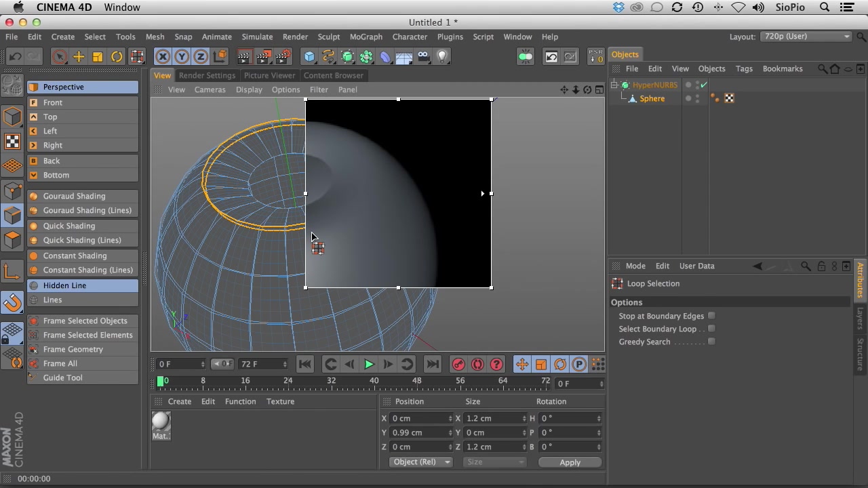Switch to Render Settings tab
This screenshot has width=868, height=488.
[x=207, y=75]
